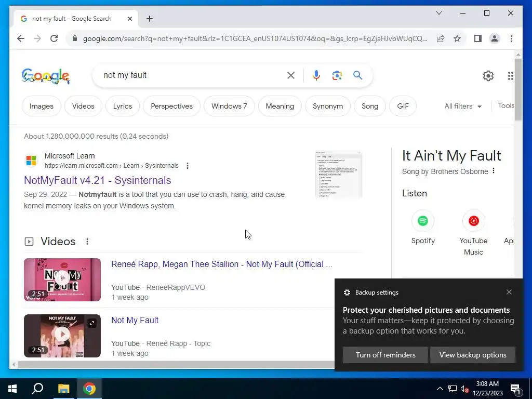Filter results by Videos

[x=83, y=106]
